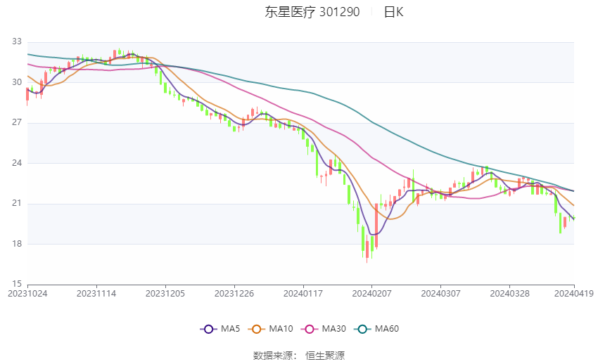Click the 恒生聚源 data source text

[325, 356]
